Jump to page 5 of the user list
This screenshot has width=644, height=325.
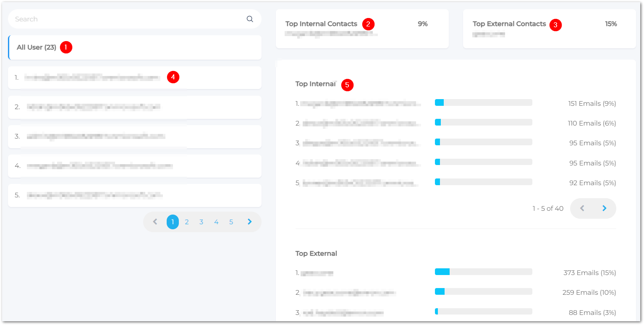(231, 222)
